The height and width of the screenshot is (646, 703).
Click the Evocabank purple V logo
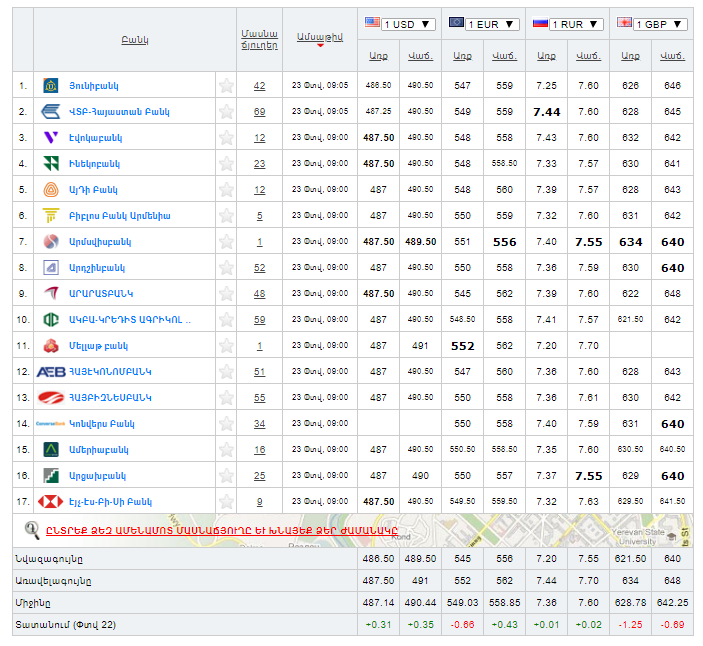51,138
